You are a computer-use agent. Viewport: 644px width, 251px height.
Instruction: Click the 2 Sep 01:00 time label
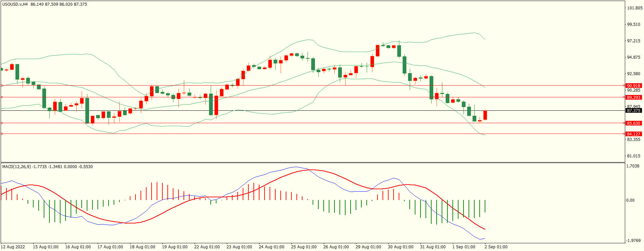(496, 247)
